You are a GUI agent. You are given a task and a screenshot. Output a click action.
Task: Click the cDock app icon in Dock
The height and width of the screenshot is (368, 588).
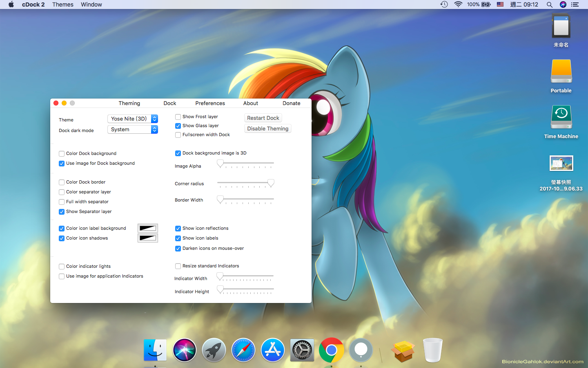pyautogui.click(x=361, y=350)
